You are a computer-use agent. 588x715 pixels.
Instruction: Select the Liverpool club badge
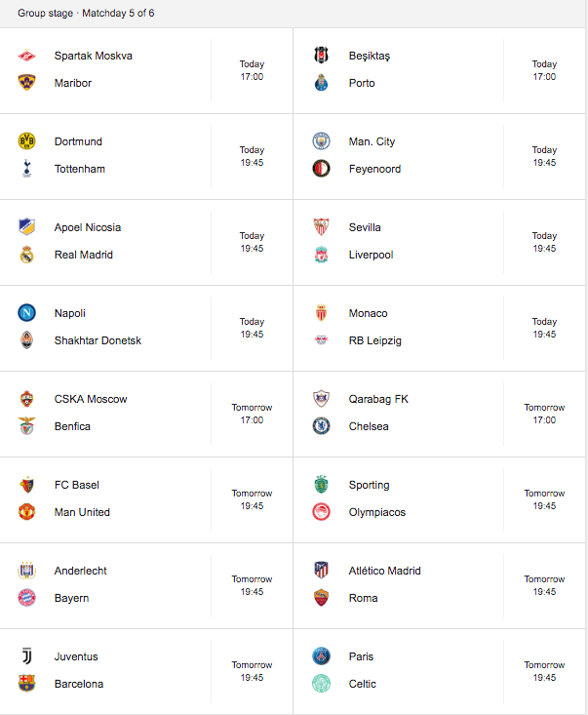coord(322,255)
